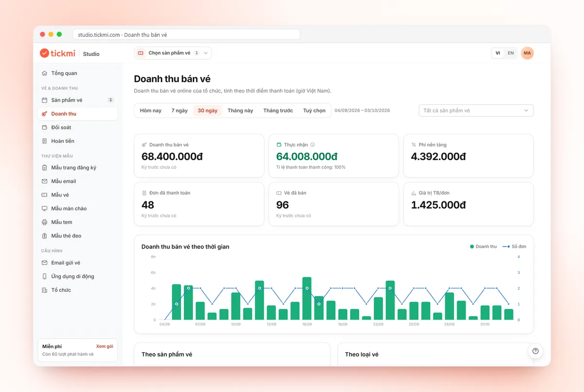584x392 pixels.
Task: Click the Xem gói link
Action: (x=105, y=346)
